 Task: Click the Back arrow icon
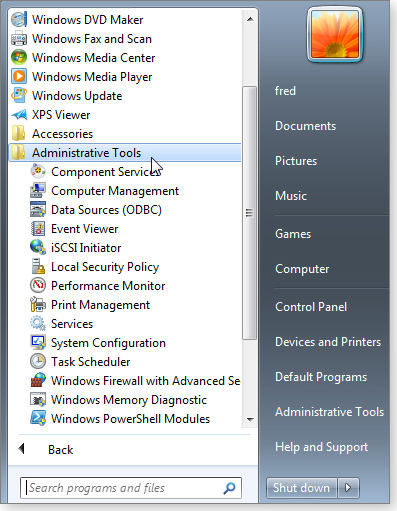pos(22,449)
